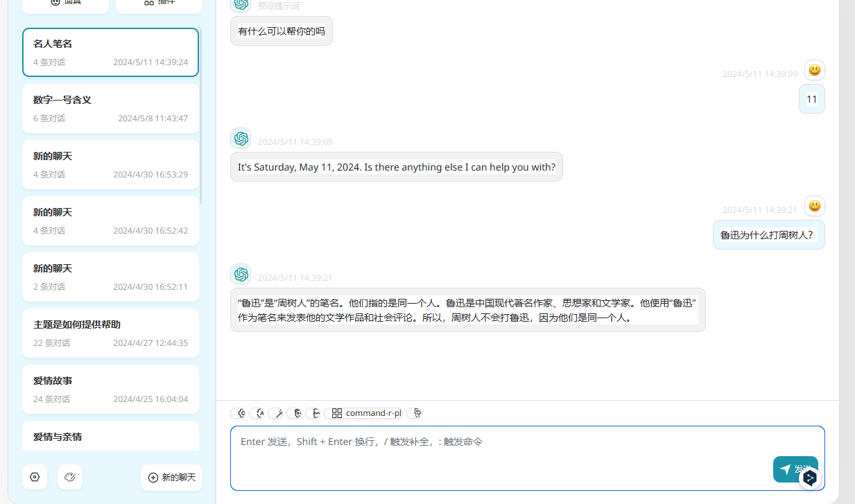The image size is (855, 504).
Task: Open the 数字一号含义 conversation
Action: pyautogui.click(x=110, y=108)
